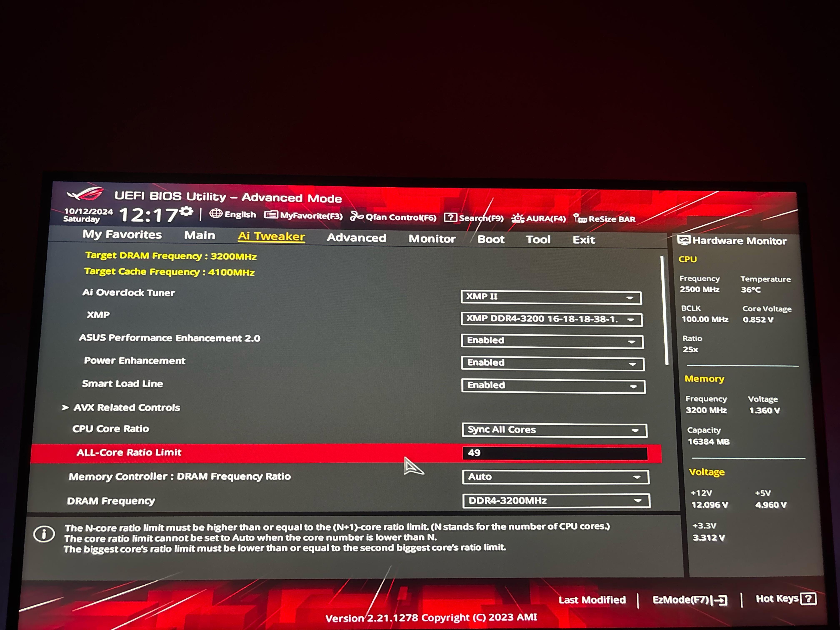Click the Hot Keys question-mark icon
Viewport: 840px width, 630px height.
click(x=808, y=599)
